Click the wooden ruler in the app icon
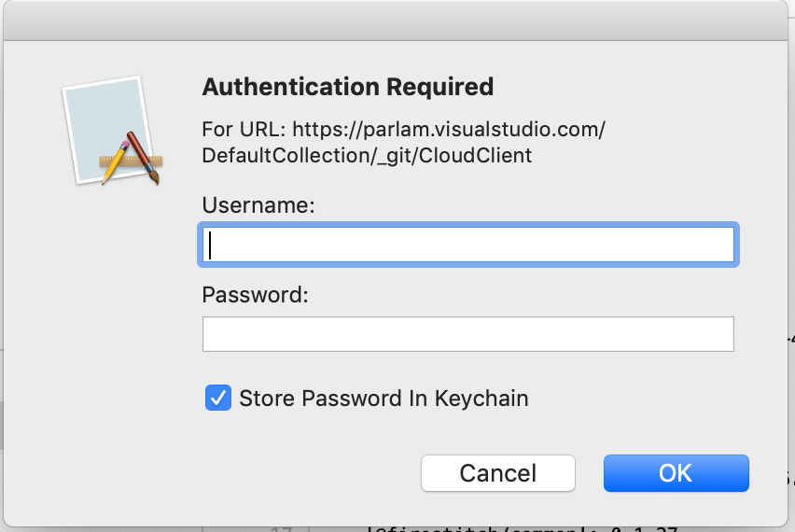 pyautogui.click(x=131, y=161)
